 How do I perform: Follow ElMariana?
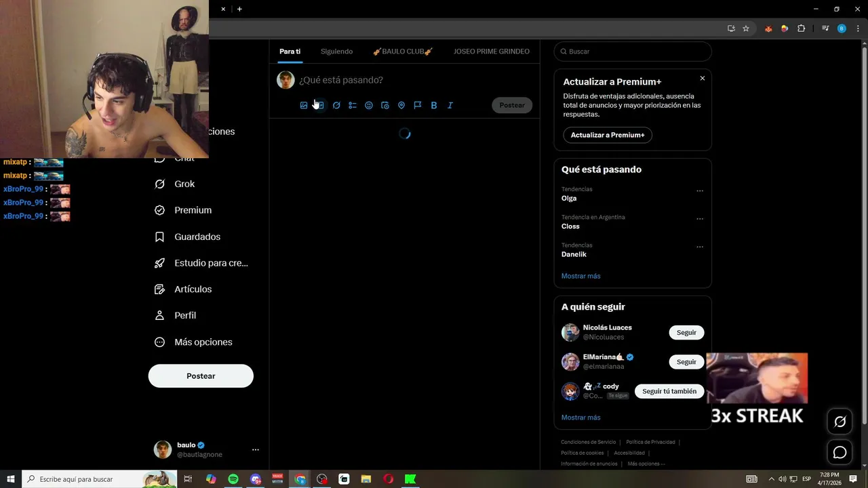686,362
